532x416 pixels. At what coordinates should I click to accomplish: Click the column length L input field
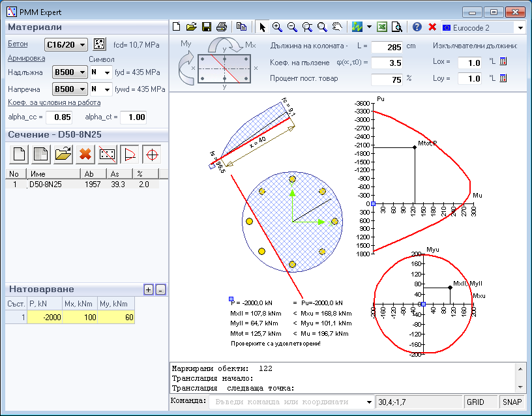[x=387, y=47]
